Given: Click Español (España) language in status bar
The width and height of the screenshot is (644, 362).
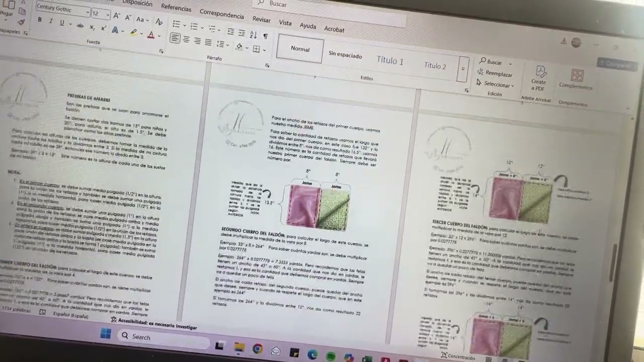Looking at the screenshot, I should 70,315.
